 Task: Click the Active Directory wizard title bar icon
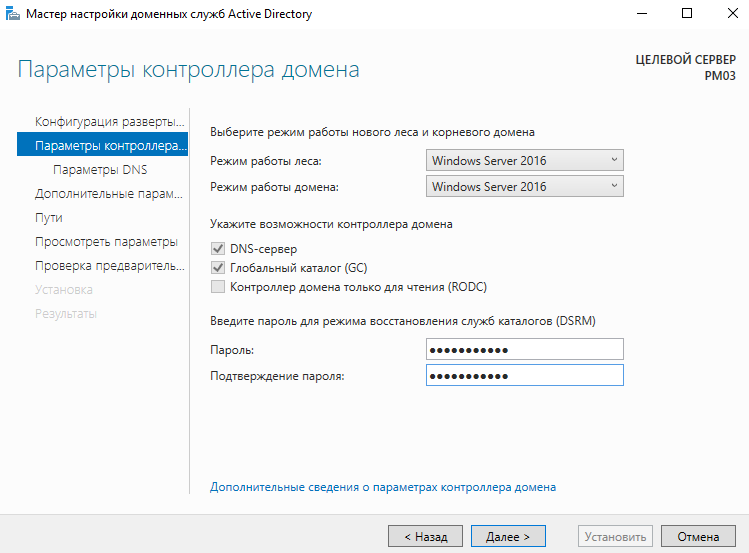(12, 14)
